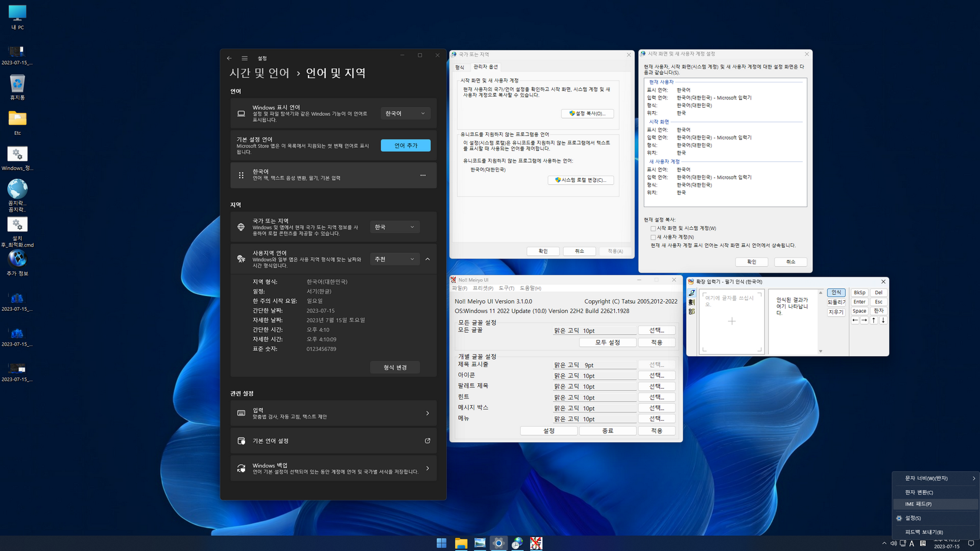Click 메뉴 font field 맑은 고딕 10pt
The image size is (980, 551).
[x=595, y=419]
